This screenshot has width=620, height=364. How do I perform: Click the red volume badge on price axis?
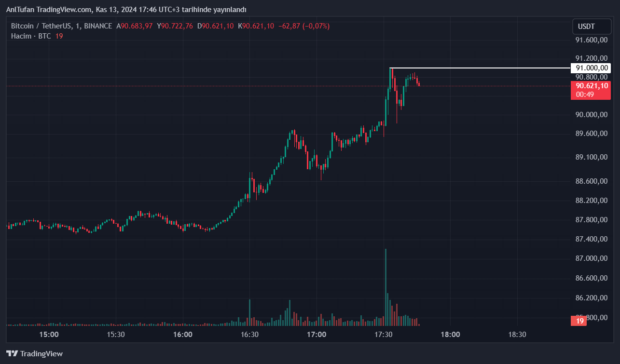579,321
